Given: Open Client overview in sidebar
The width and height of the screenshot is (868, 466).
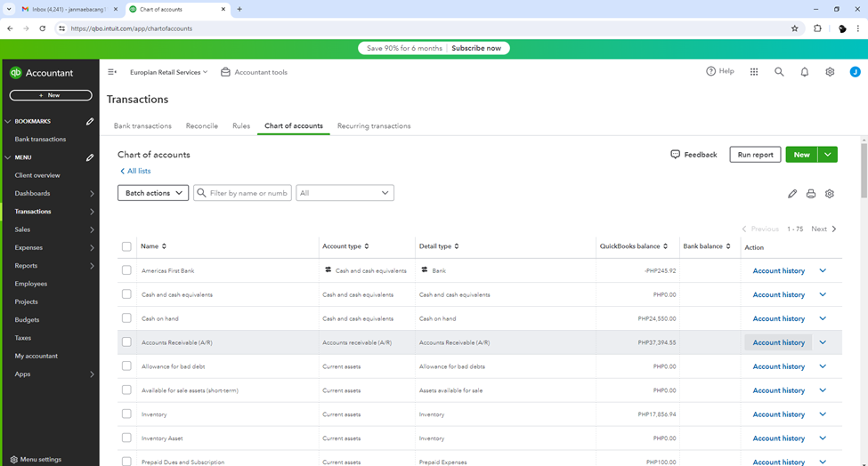Looking at the screenshot, I should (37, 175).
